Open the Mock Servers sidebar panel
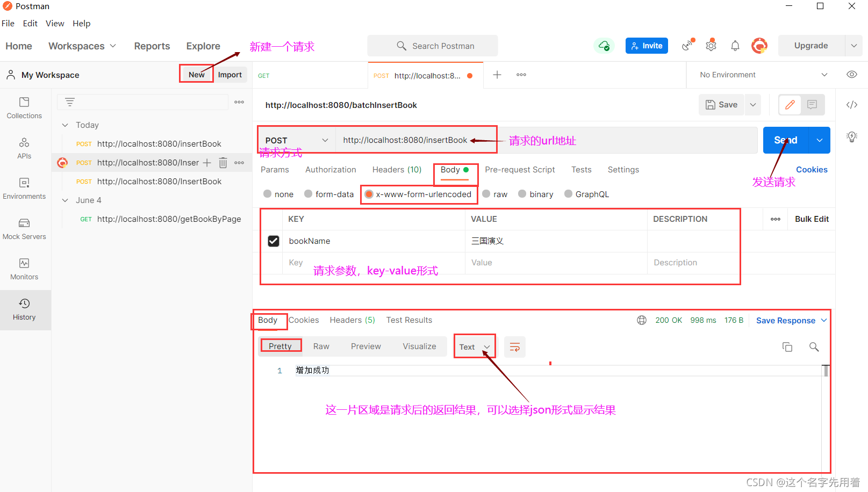This screenshot has width=868, height=492. coord(24,229)
